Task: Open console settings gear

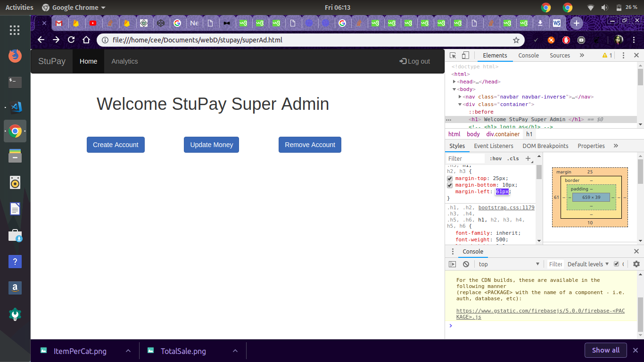Action: point(636,264)
